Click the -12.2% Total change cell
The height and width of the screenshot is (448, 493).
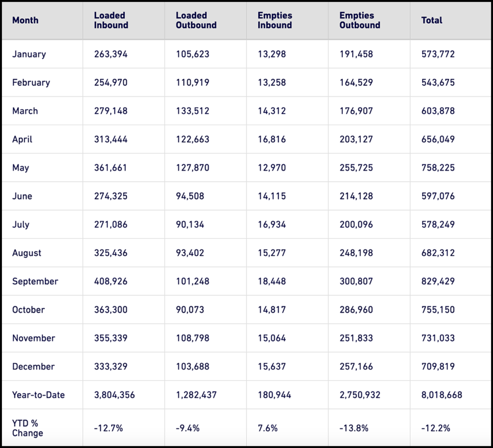436,428
